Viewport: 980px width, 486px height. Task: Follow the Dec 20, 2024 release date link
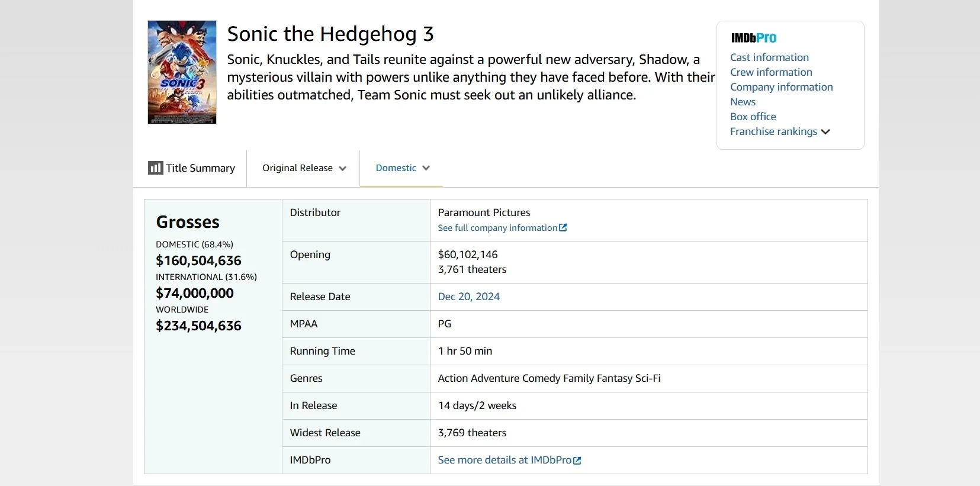coord(468,297)
